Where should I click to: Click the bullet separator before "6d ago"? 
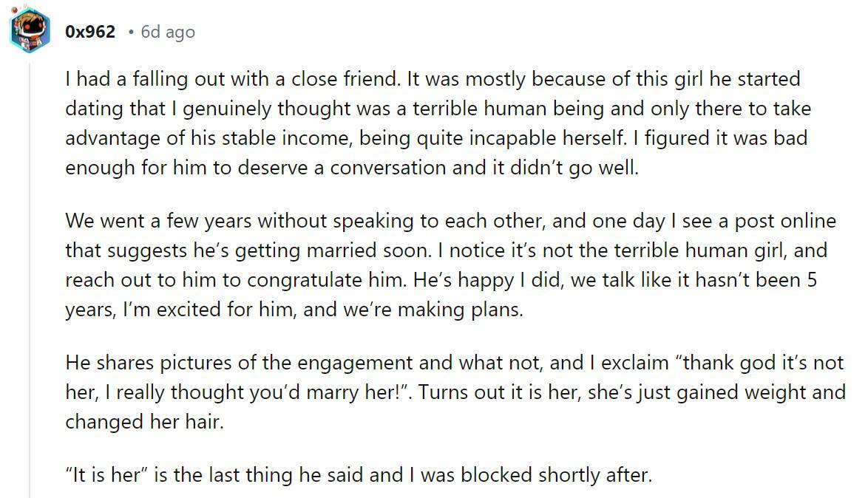(x=130, y=32)
